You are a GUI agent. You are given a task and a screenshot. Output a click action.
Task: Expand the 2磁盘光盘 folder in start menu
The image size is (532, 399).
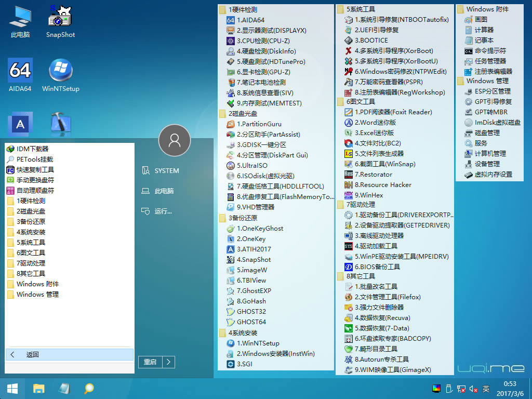(x=70, y=211)
